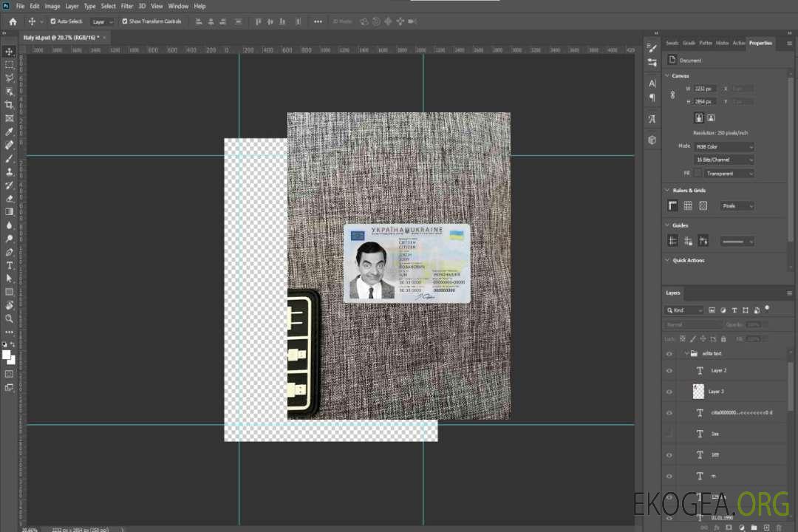Enable the Auto-Select checkbox
Screen dimensions: 798x532
point(52,21)
